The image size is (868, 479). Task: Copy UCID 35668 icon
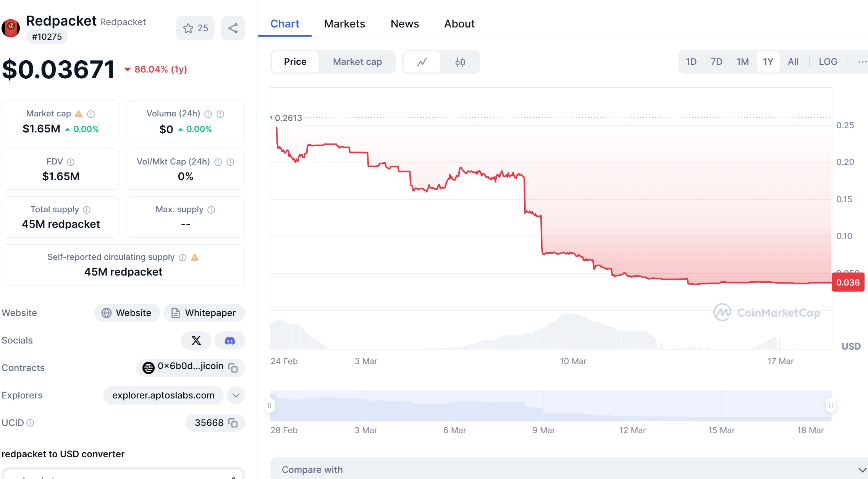tap(233, 423)
